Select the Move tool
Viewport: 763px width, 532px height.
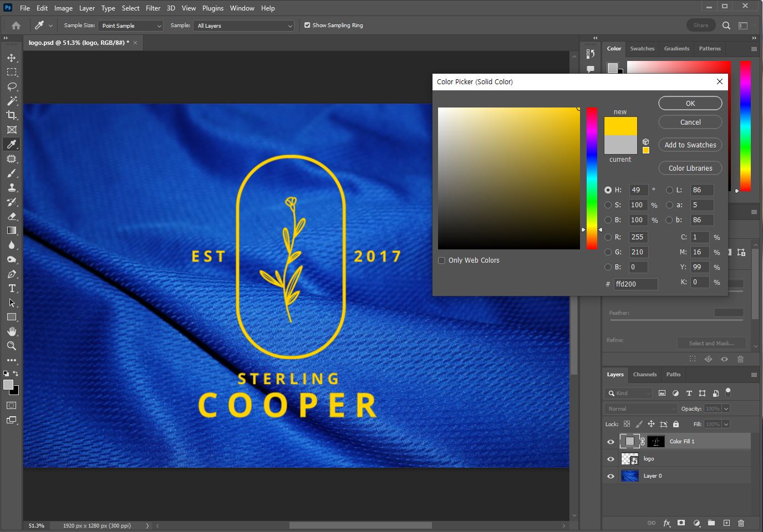[x=12, y=58]
